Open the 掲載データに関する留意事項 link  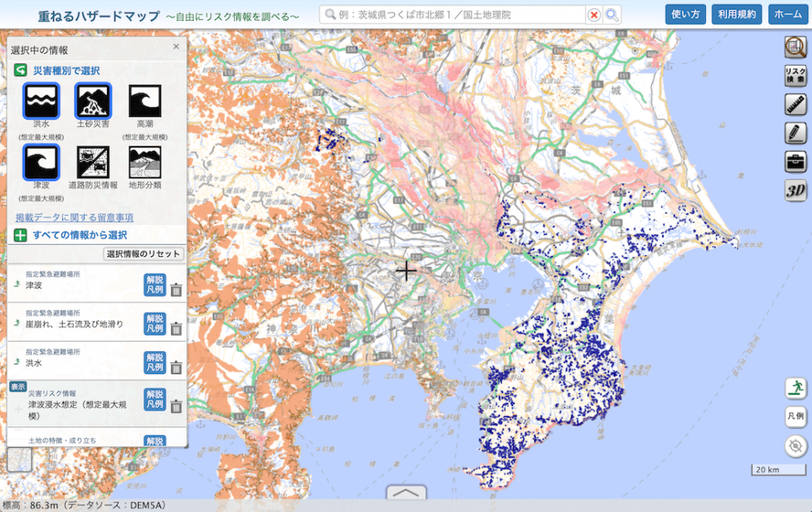[75, 217]
